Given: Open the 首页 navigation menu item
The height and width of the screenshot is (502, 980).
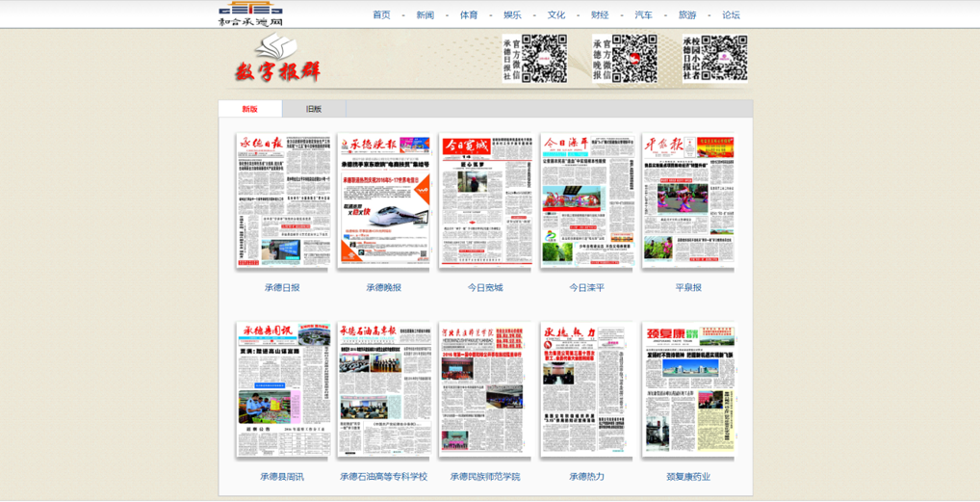Looking at the screenshot, I should [381, 14].
